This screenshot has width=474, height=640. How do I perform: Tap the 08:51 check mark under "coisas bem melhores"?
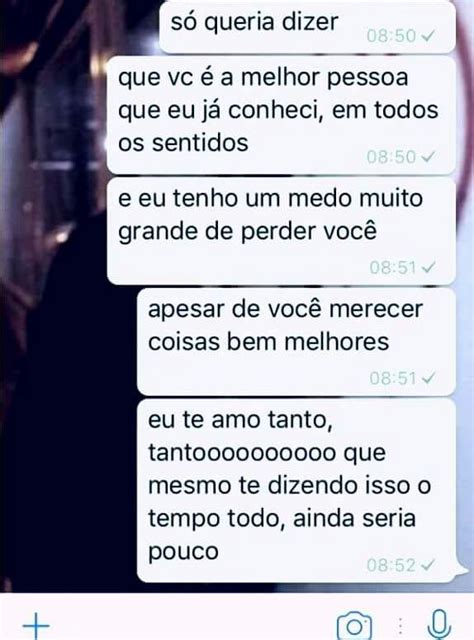[x=428, y=378]
